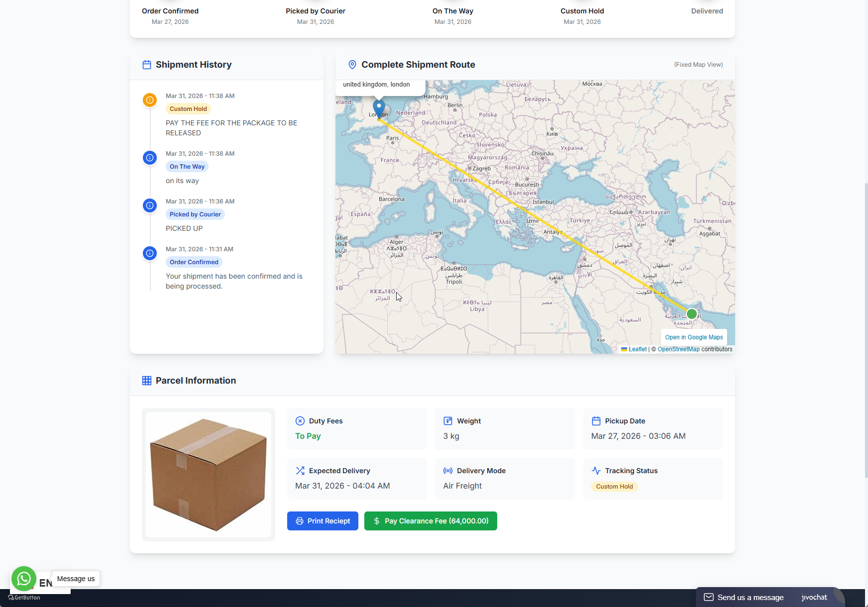The width and height of the screenshot is (868, 607).
Task: Click the Order Confirmed badge in history
Action: [194, 262]
